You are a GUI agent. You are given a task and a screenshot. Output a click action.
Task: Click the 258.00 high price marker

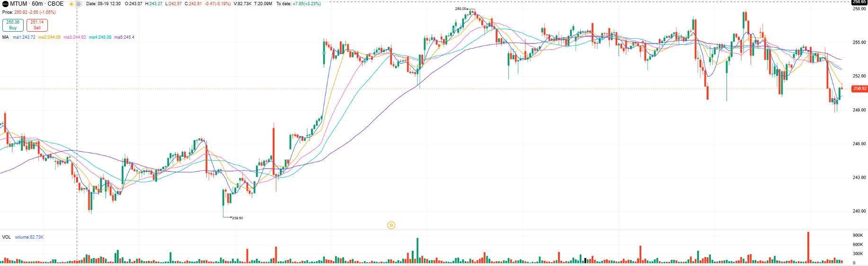point(461,9)
